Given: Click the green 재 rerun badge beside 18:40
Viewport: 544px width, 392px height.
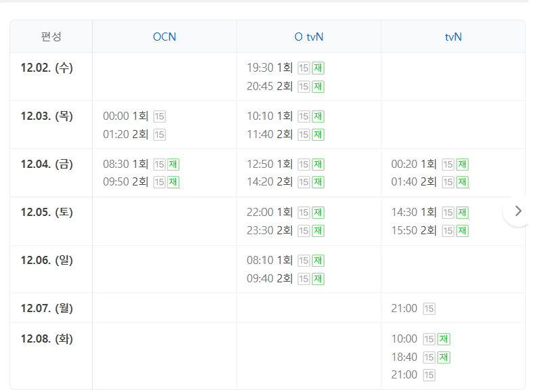Looking at the screenshot, I should click(444, 357).
